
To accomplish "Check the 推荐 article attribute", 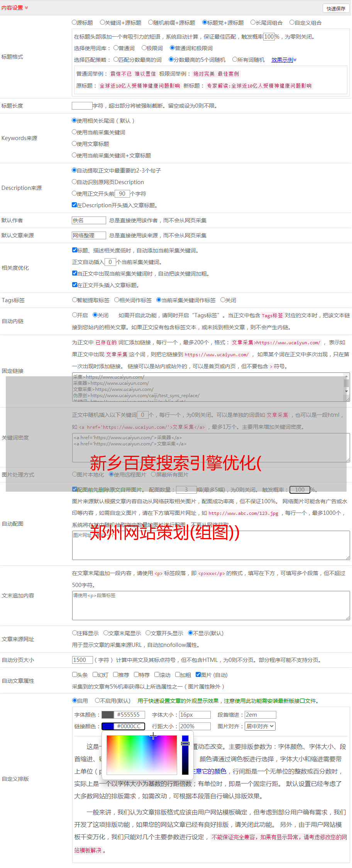I will pos(115,675).
